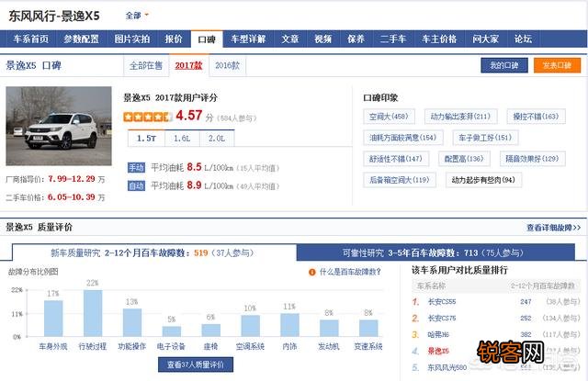Click 什么是百车故障数? link

pyautogui.click(x=350, y=272)
